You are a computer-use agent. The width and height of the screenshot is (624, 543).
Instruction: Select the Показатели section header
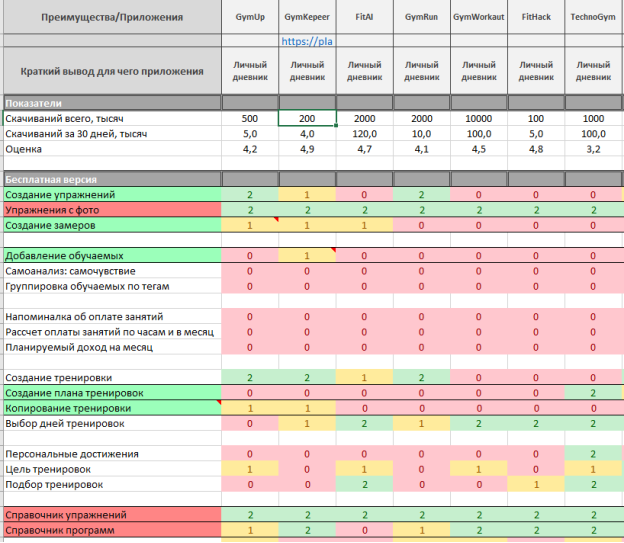click(112, 103)
